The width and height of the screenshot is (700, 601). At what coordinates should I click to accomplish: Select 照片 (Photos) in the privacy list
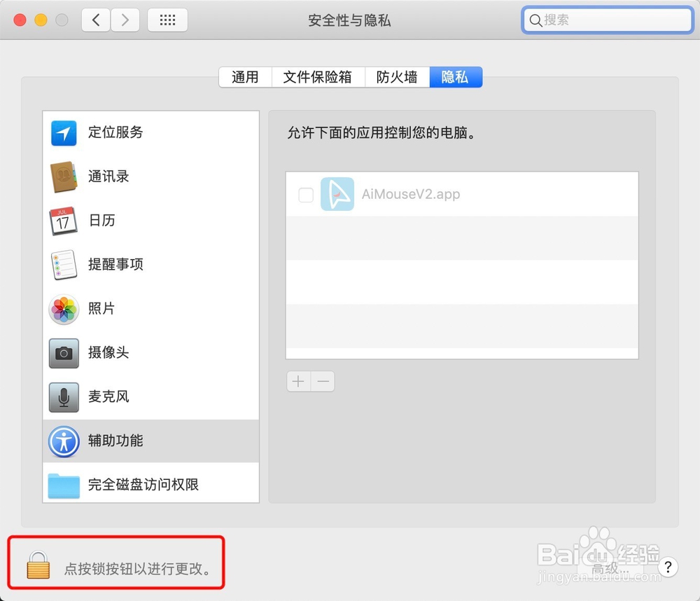tap(102, 309)
